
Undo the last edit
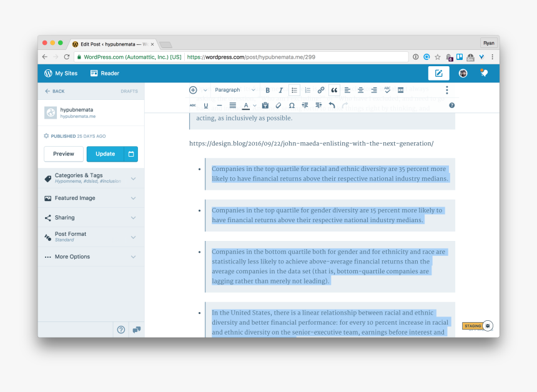pyautogui.click(x=332, y=105)
